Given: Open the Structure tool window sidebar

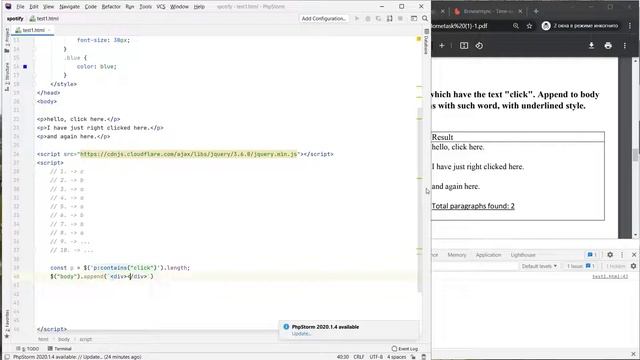Looking at the screenshot, I should coord(7,77).
